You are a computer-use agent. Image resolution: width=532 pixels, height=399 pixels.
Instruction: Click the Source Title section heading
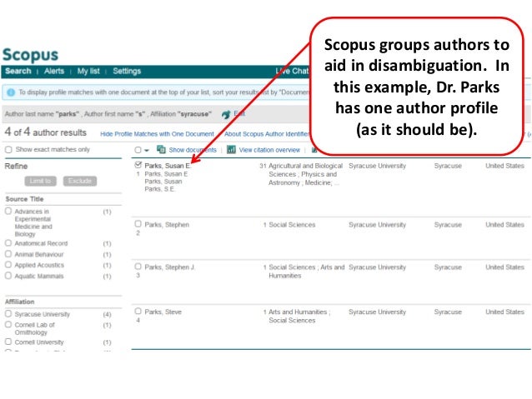[x=24, y=199]
